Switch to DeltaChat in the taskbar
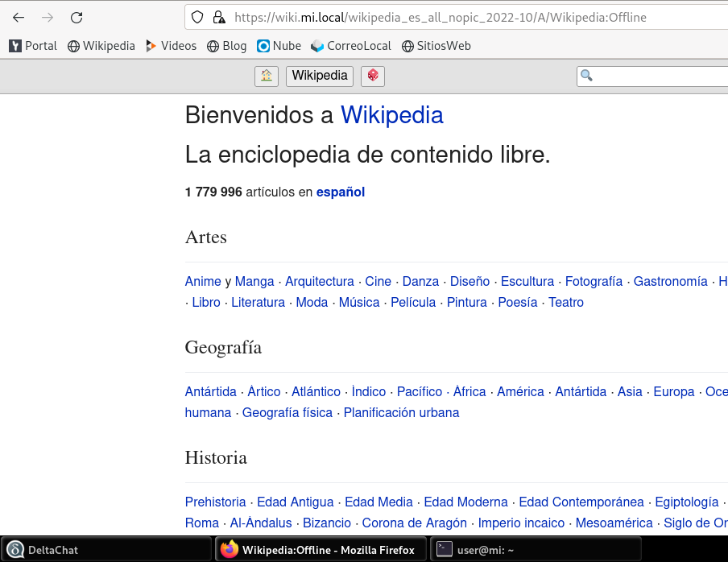The height and width of the screenshot is (562, 728). click(x=105, y=550)
